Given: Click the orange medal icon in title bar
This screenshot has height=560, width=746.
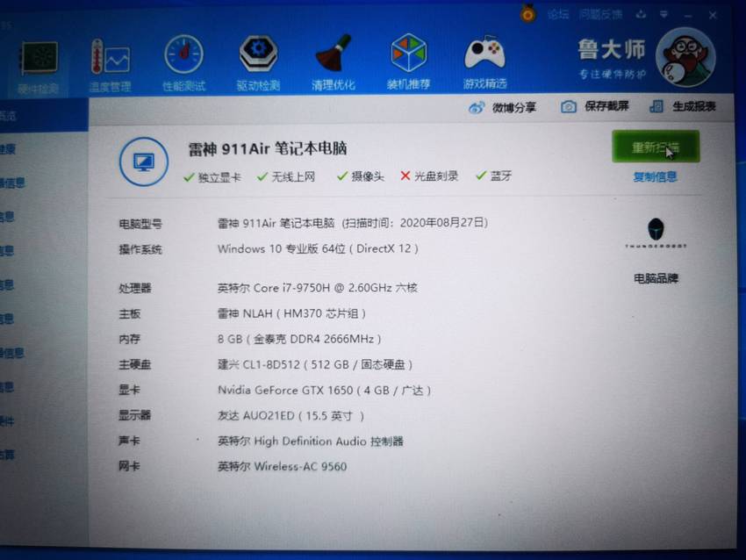Looking at the screenshot, I should point(527,14).
